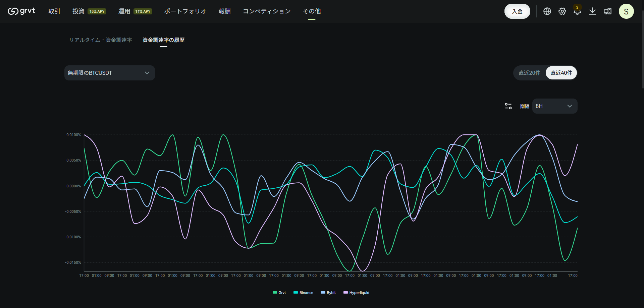Image resolution: width=644 pixels, height=308 pixels.
Task: Click the download app icon
Action: 593,11
